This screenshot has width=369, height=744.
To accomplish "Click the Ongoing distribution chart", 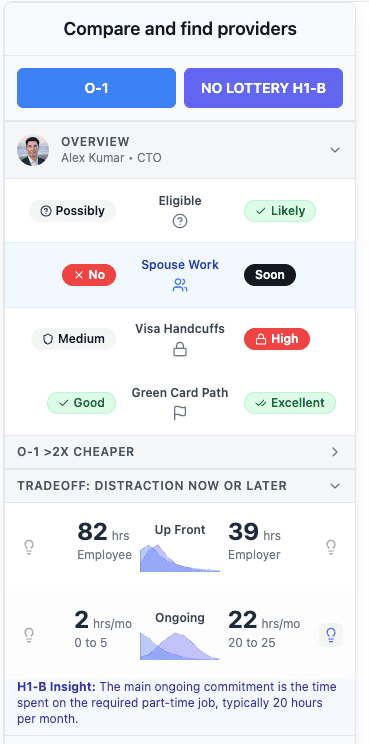I will point(180,646).
